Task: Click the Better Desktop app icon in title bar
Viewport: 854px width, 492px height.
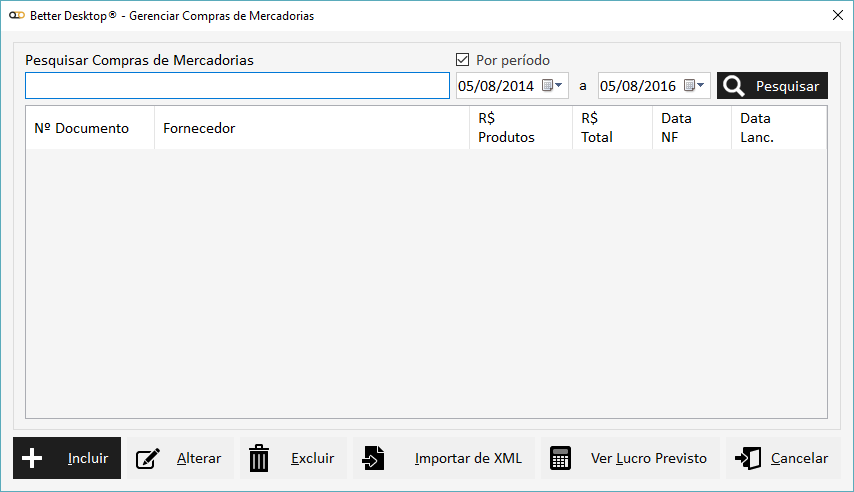Action: click(15, 15)
